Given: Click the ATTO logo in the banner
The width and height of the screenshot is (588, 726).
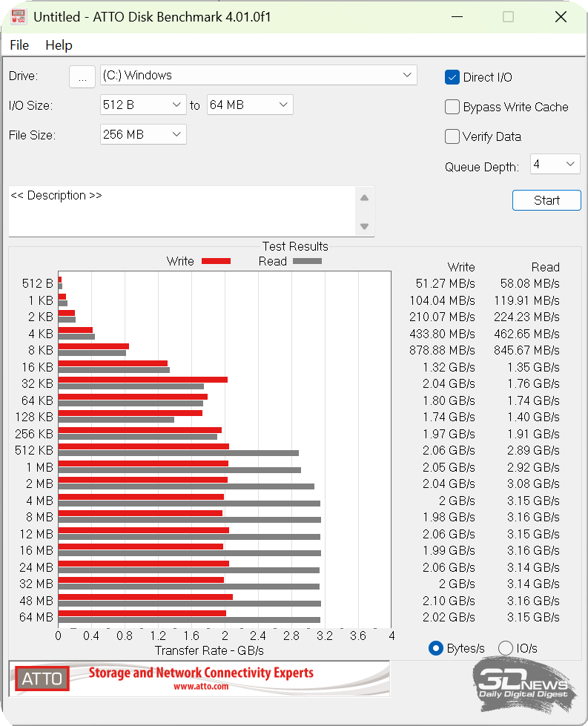Looking at the screenshot, I should click(x=42, y=679).
